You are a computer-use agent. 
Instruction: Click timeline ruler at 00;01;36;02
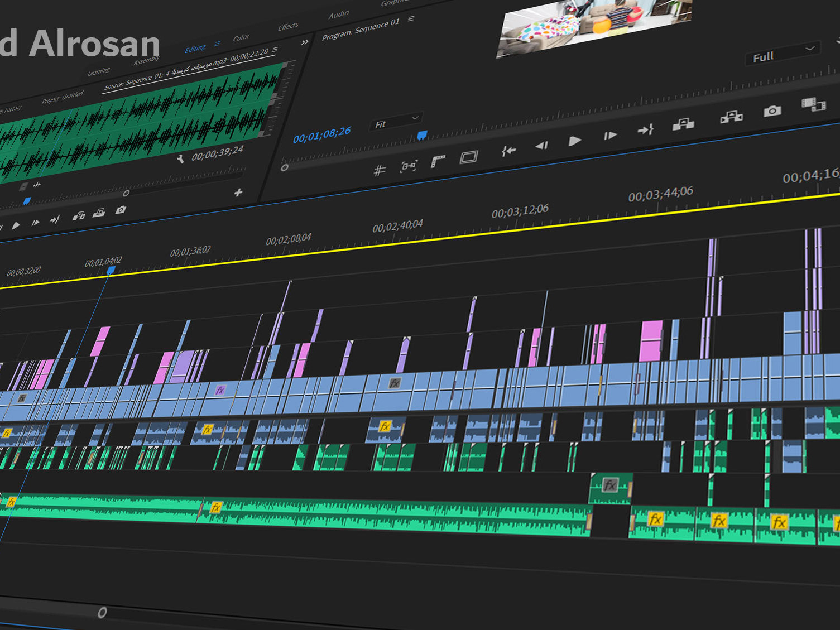[x=190, y=252]
